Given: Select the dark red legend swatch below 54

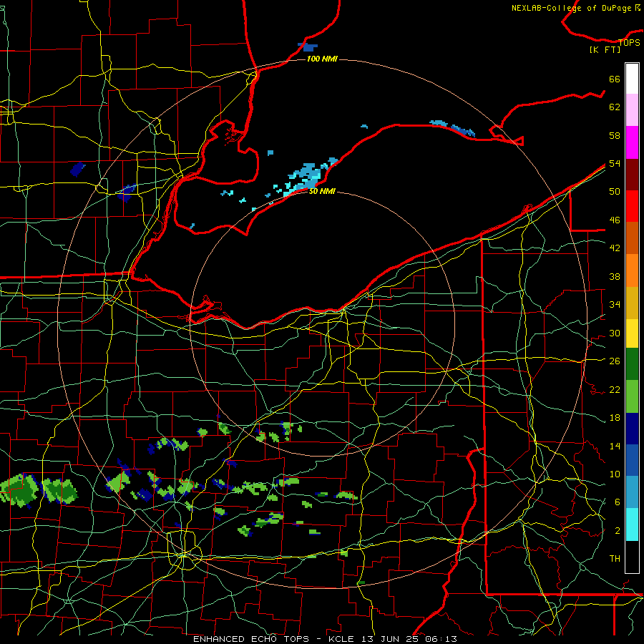Looking at the screenshot, I should [632, 174].
